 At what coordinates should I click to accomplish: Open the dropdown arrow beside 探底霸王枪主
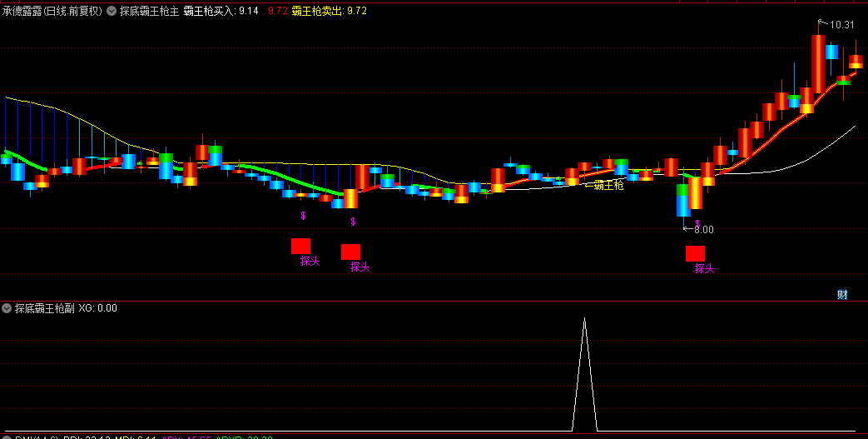[x=112, y=11]
